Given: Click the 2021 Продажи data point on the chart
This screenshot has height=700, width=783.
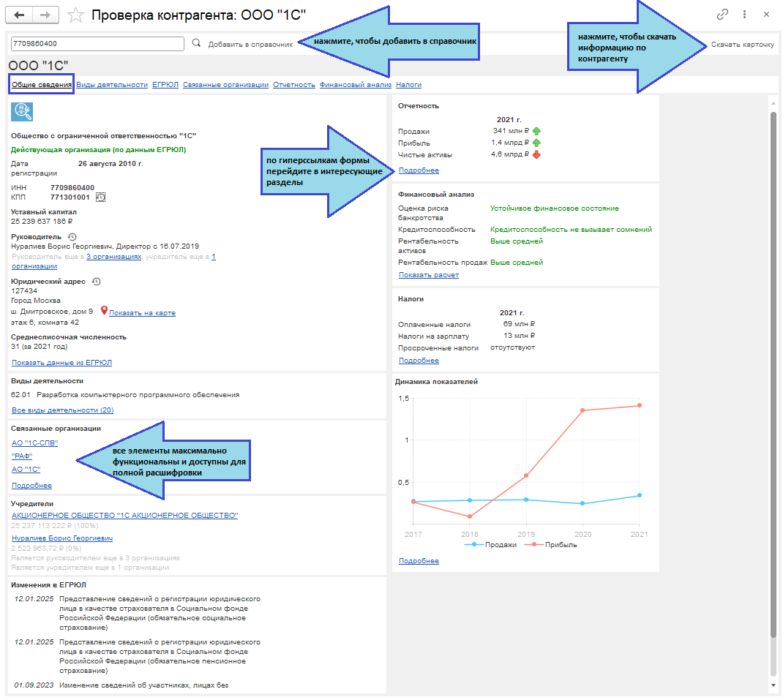Looking at the screenshot, I should [640, 496].
